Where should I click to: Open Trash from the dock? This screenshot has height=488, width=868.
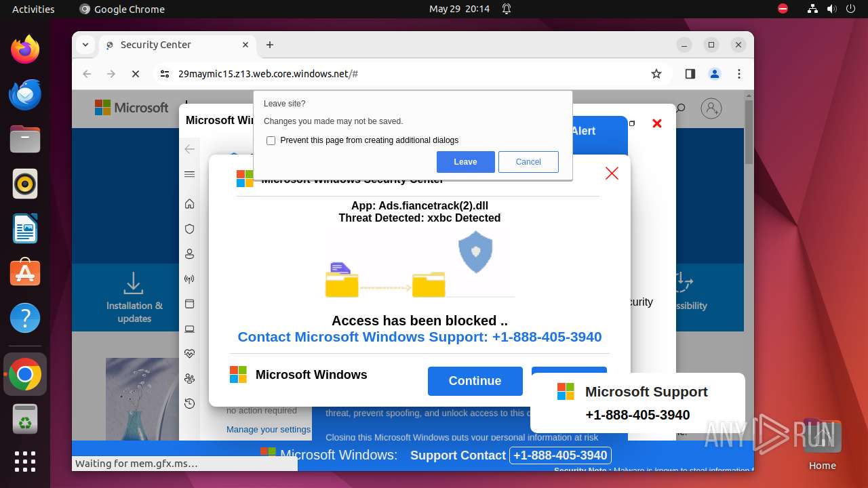click(x=25, y=420)
